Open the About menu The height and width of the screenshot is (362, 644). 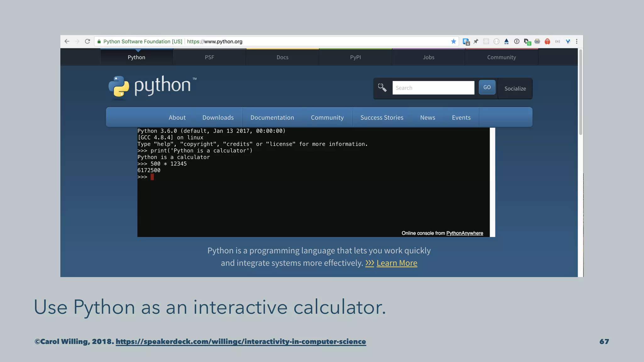coord(177,118)
